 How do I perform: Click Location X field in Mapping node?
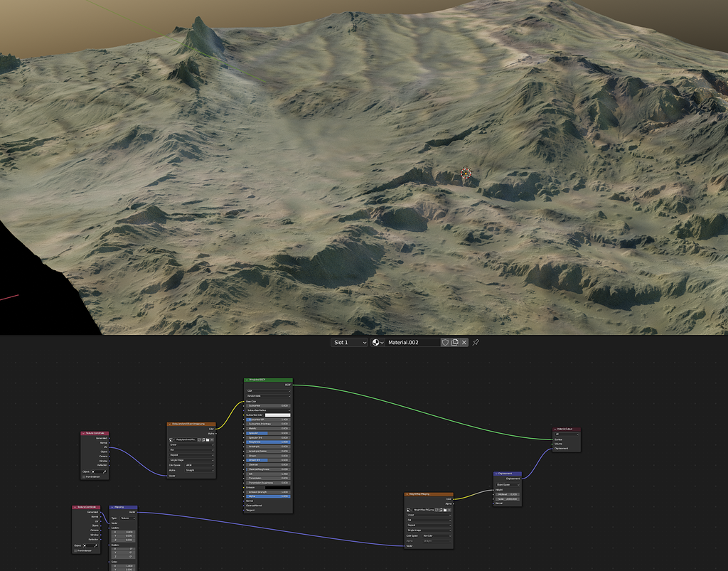(x=124, y=532)
